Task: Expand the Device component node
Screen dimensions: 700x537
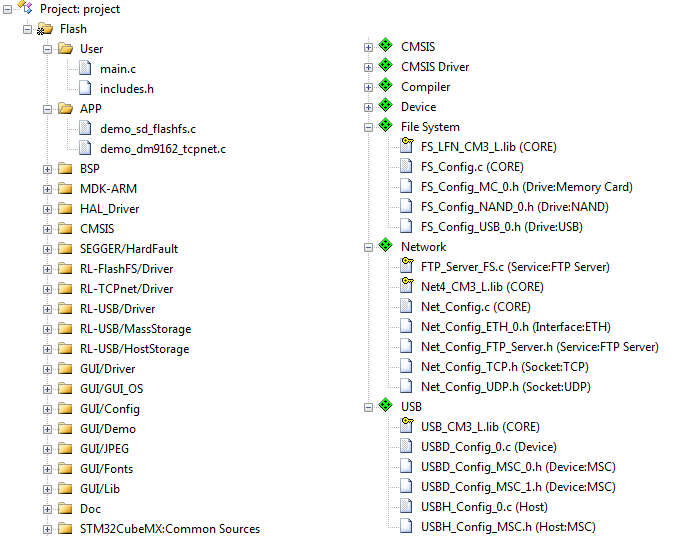Action: click(368, 108)
